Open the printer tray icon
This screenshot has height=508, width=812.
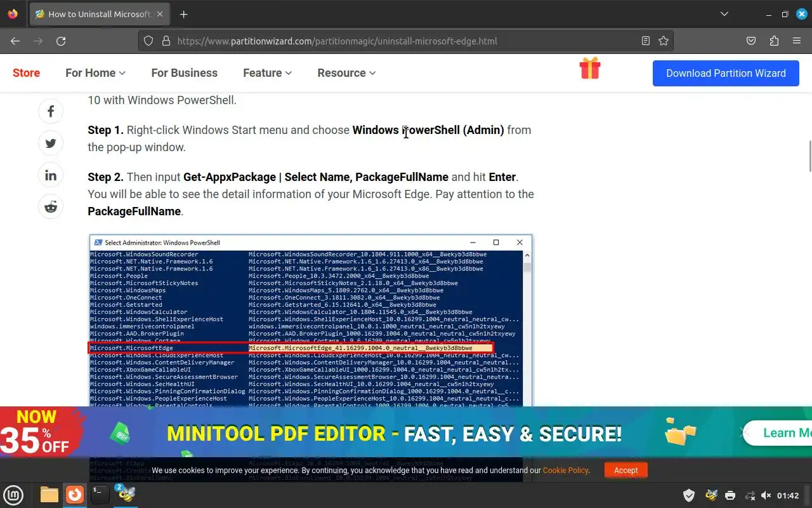click(730, 495)
